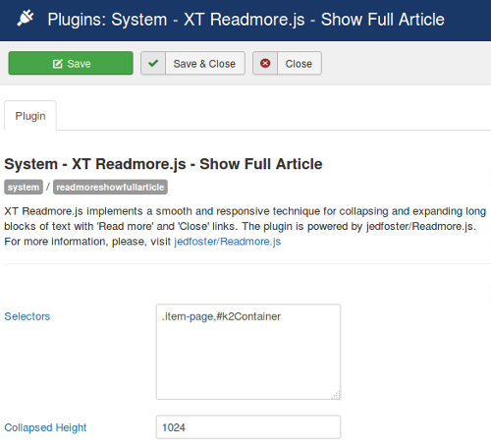Image resolution: width=491 pixels, height=448 pixels.
Task: Click the edit pencil icon on the Save button
Action: pos(58,64)
